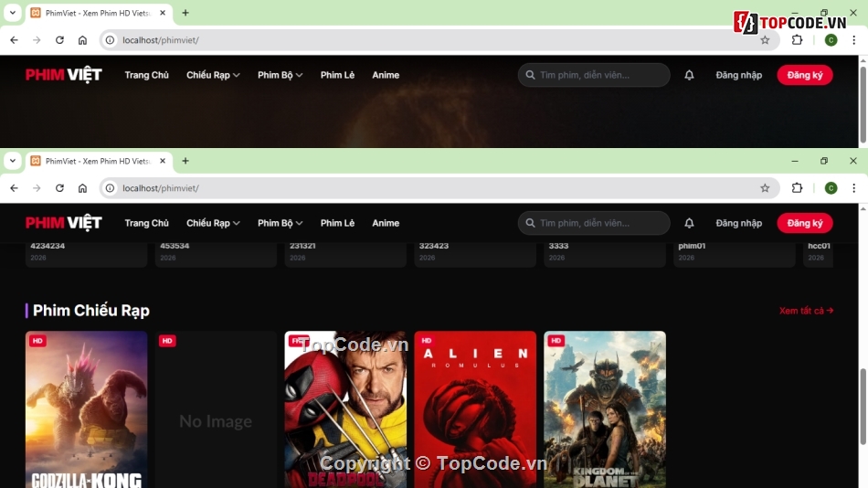Open profile avatar in upper browser window
This screenshot has width=868, height=488.
[831, 40]
